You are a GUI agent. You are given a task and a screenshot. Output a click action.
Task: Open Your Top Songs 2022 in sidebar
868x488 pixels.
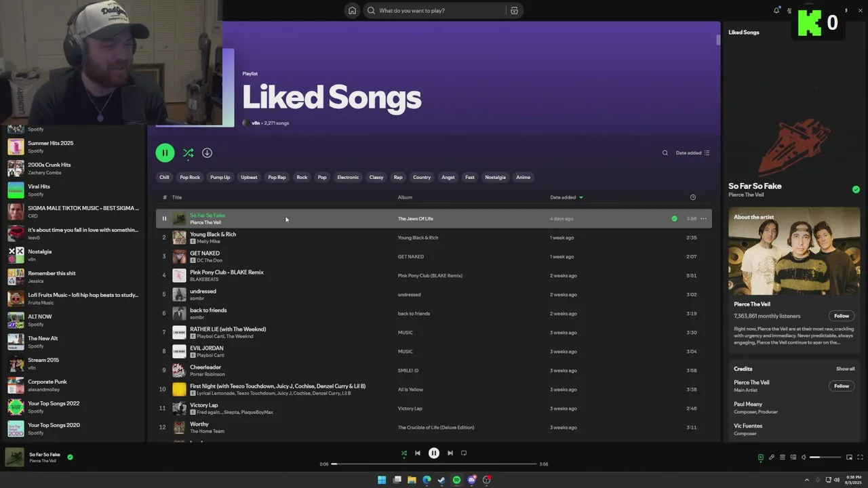pos(73,407)
